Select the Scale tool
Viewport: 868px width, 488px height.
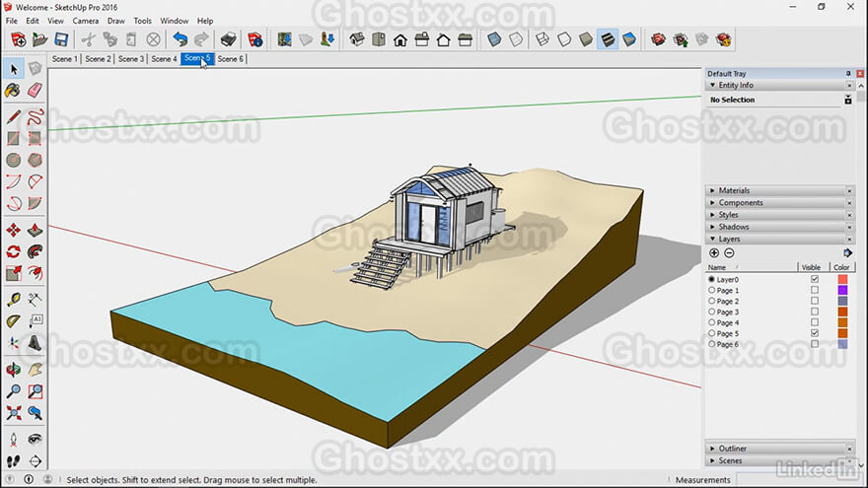point(14,273)
